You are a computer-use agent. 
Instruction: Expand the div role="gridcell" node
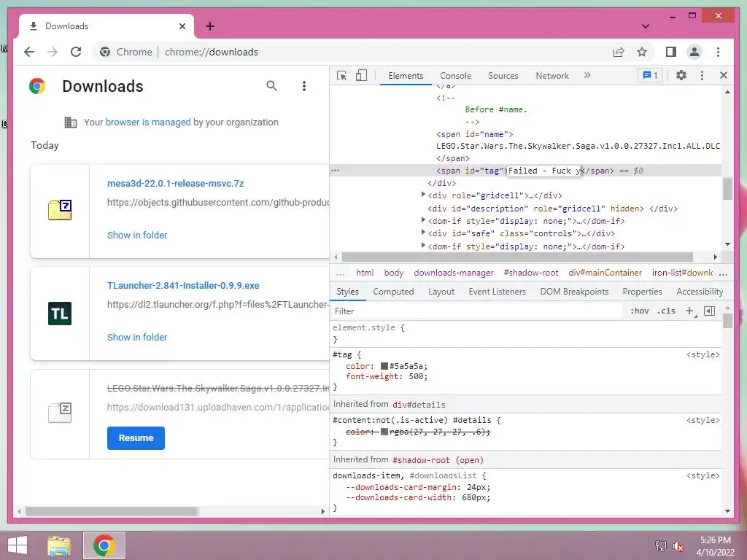pyautogui.click(x=423, y=195)
